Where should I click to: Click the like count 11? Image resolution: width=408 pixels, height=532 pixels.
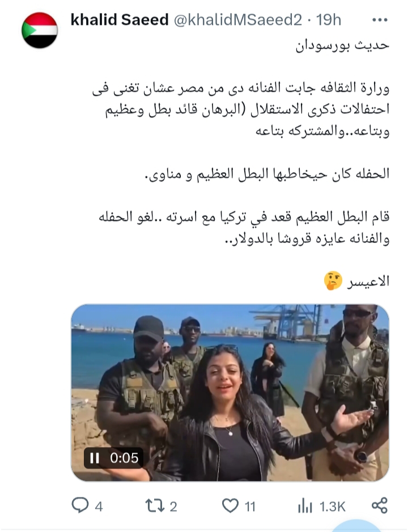(x=250, y=507)
